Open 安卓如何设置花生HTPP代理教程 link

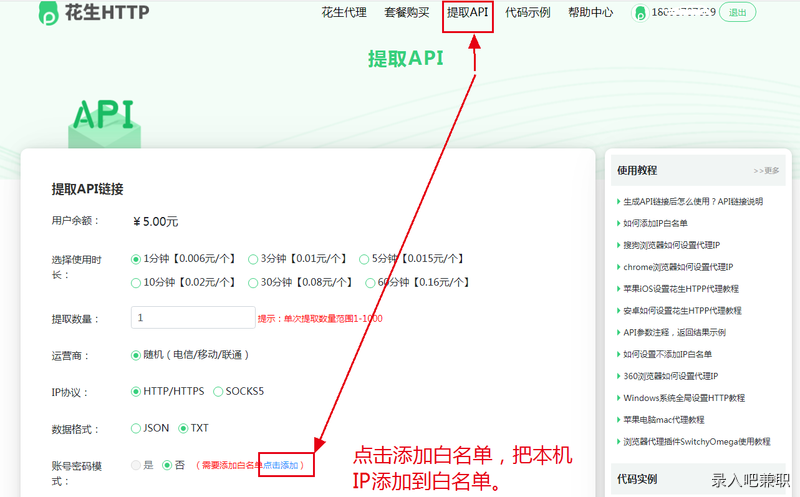pos(682,311)
